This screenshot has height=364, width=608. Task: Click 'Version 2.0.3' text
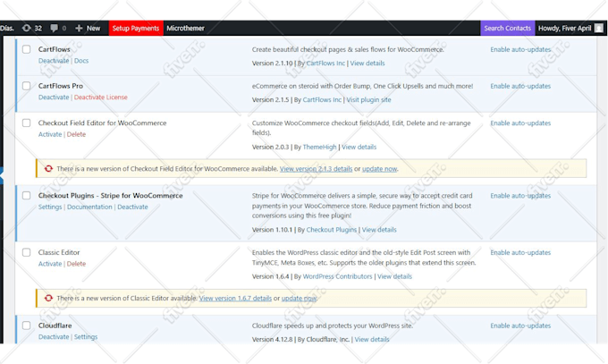point(271,147)
